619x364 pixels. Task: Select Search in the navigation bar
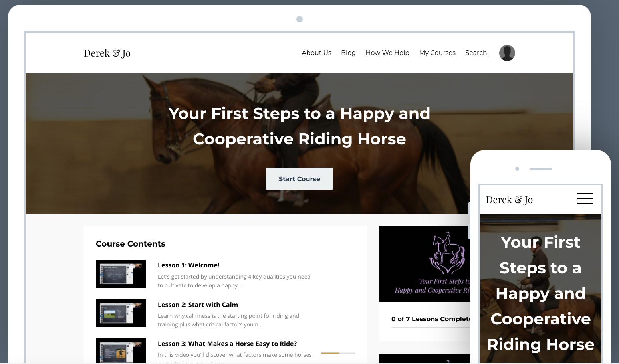(x=476, y=53)
